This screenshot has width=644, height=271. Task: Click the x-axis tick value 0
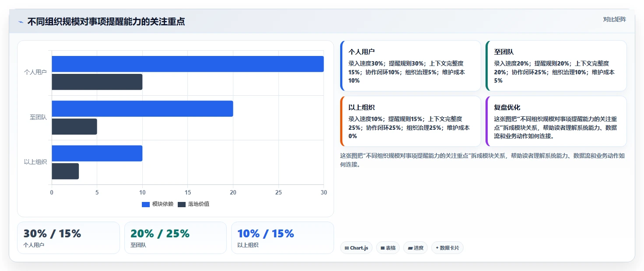52,192
